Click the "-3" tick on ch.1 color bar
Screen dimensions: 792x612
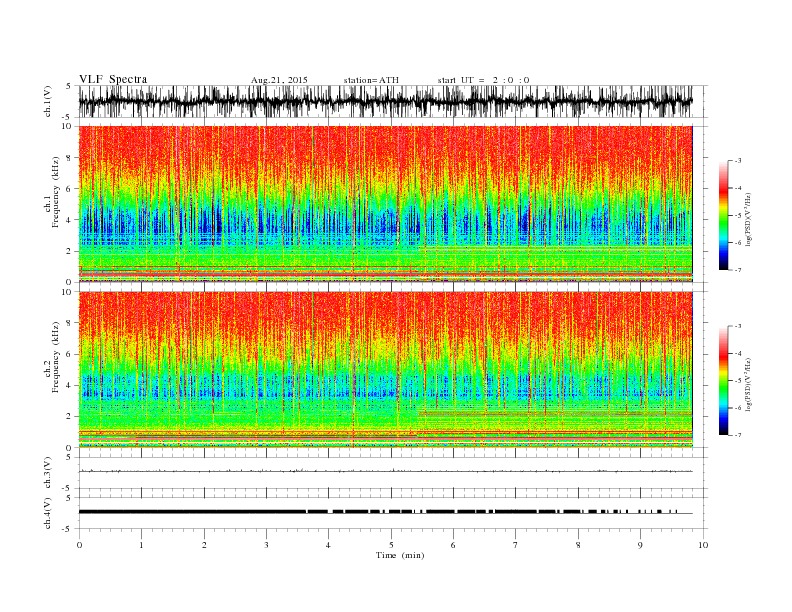(x=737, y=161)
